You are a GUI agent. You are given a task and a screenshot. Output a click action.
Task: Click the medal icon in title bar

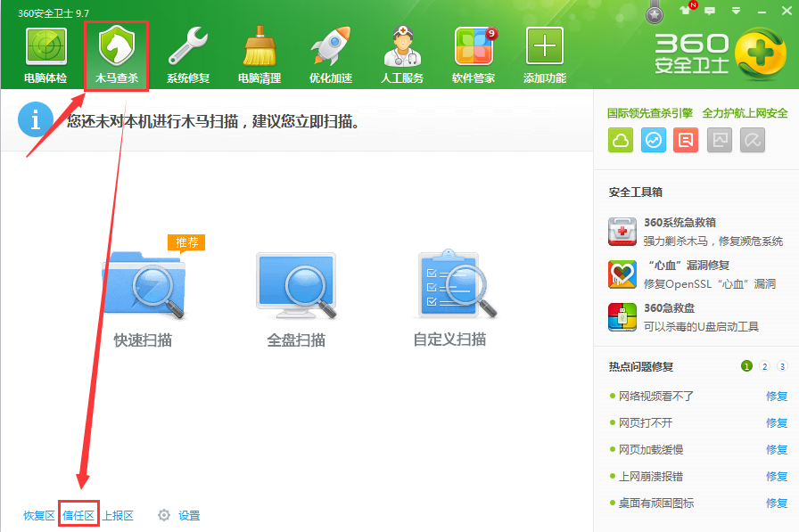click(x=655, y=13)
